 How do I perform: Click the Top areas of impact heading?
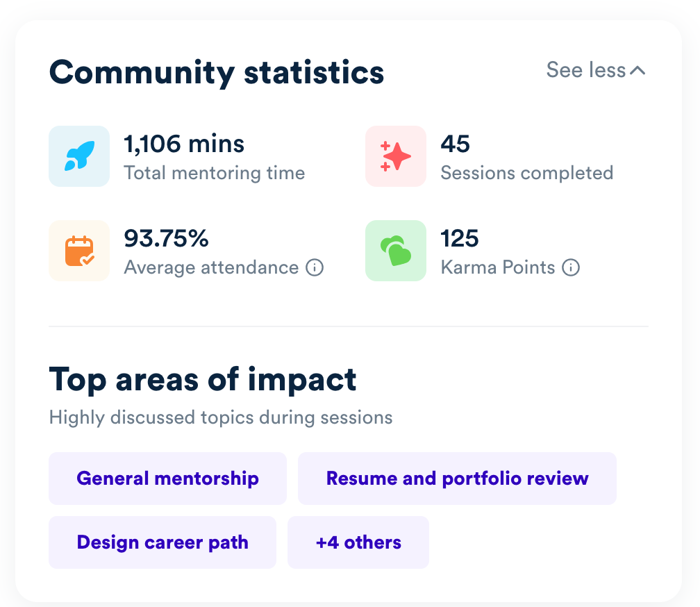pos(203,380)
